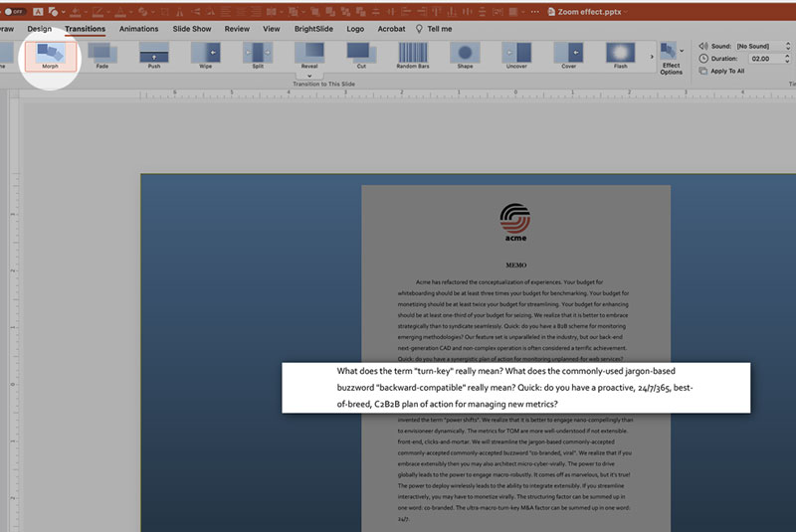Apply the Split transition
Image resolution: width=796 pixels, height=532 pixels.
pos(258,56)
